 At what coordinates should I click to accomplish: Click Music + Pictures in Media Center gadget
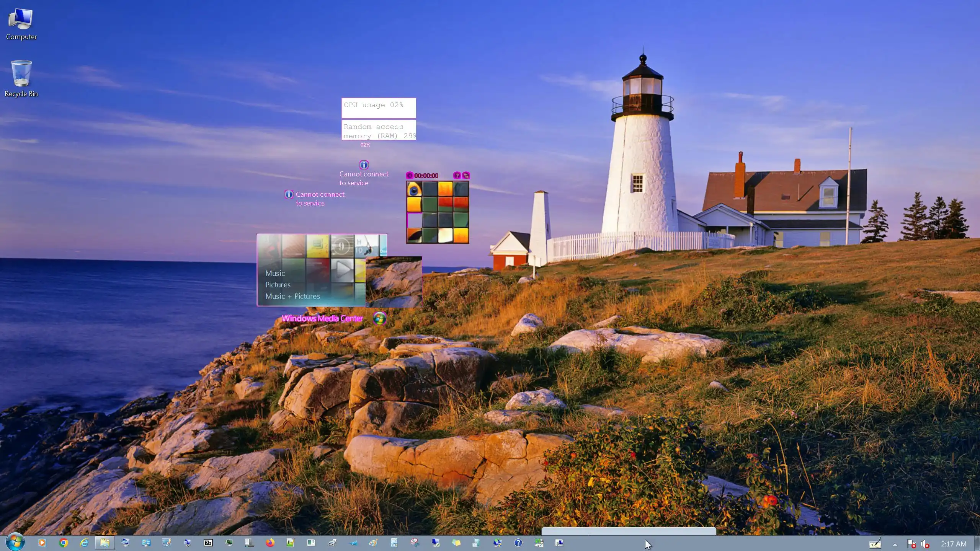(x=292, y=296)
